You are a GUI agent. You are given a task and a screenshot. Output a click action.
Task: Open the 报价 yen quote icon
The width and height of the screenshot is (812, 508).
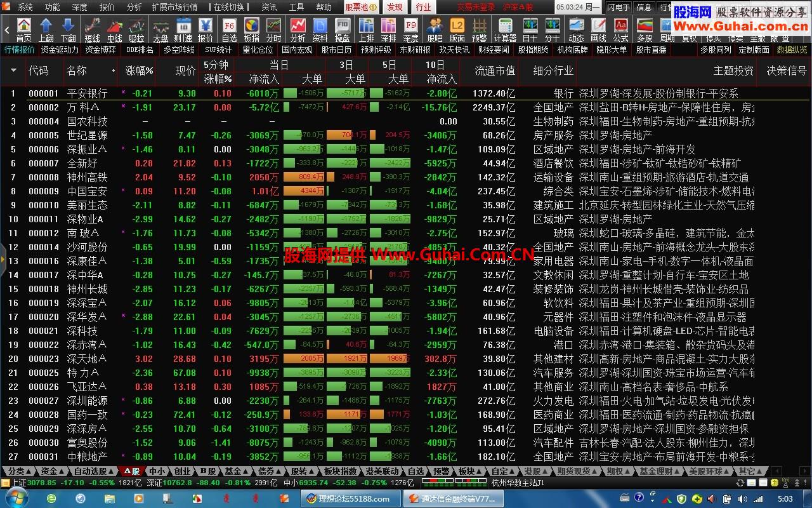tap(205, 30)
